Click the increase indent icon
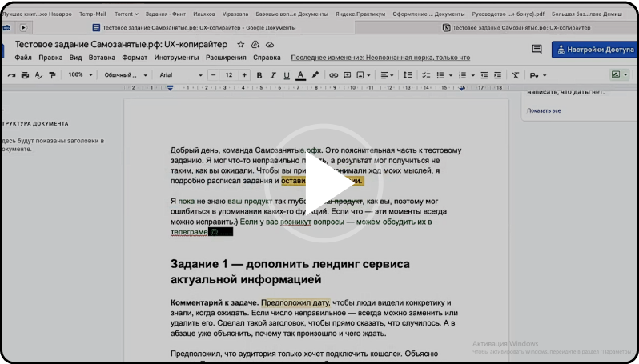 coord(497,75)
